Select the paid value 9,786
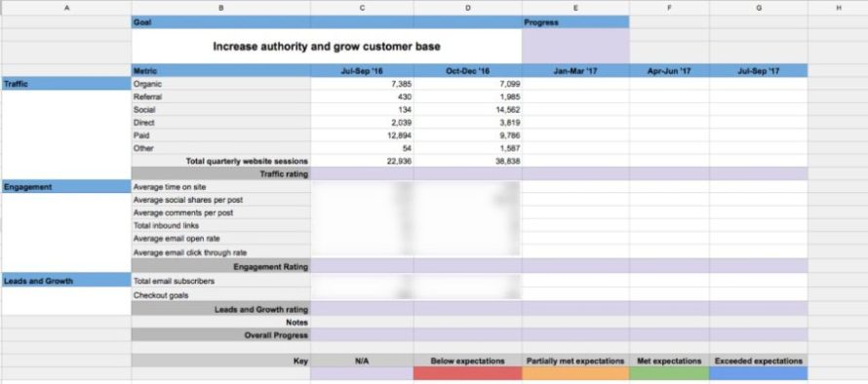868x384 pixels. tap(468, 135)
